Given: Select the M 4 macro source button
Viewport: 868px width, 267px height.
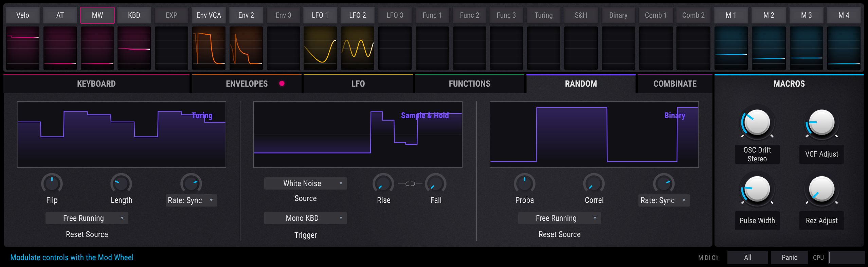Looking at the screenshot, I should (844, 15).
